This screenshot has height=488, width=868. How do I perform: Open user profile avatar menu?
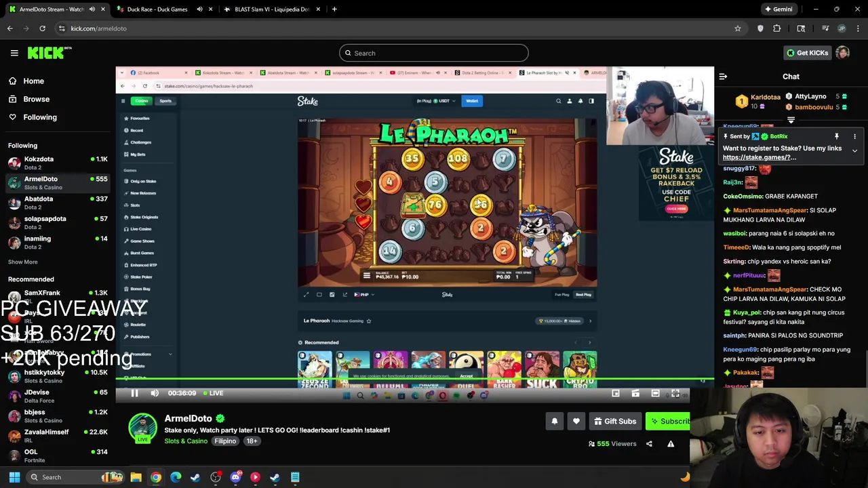(843, 53)
